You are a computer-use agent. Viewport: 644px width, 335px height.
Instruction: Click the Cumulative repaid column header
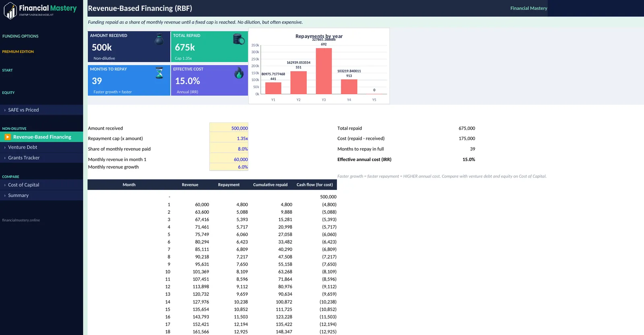[270, 185]
